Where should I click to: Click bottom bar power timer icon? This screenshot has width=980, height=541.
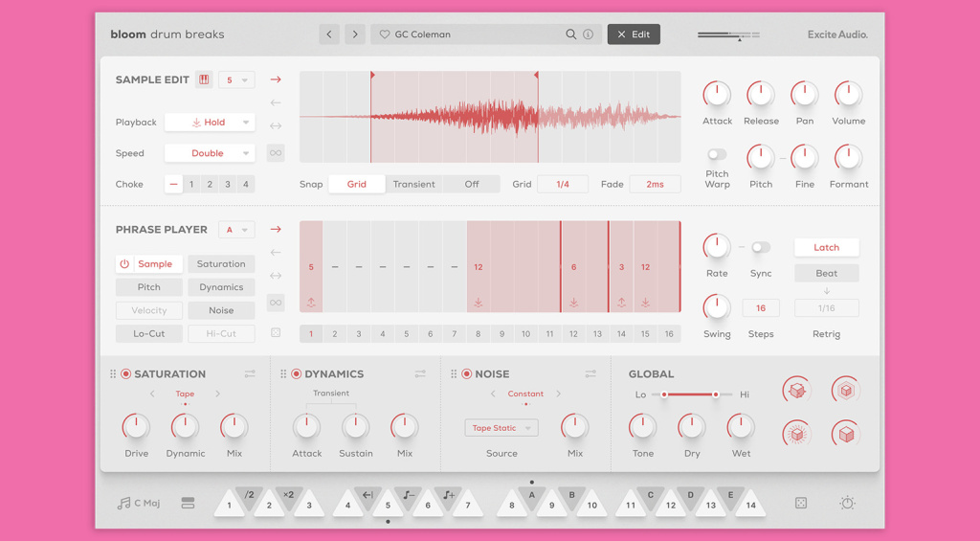click(x=847, y=503)
